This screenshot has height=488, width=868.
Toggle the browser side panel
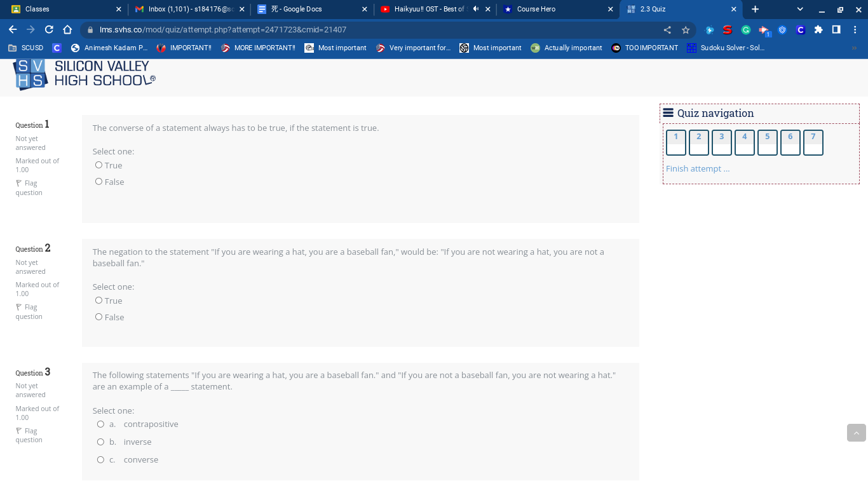coord(836,30)
